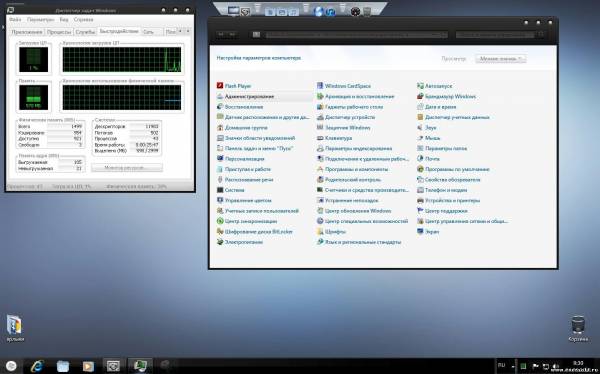Click the taskbar clock
The height and width of the screenshot is (374, 600).
point(578,363)
